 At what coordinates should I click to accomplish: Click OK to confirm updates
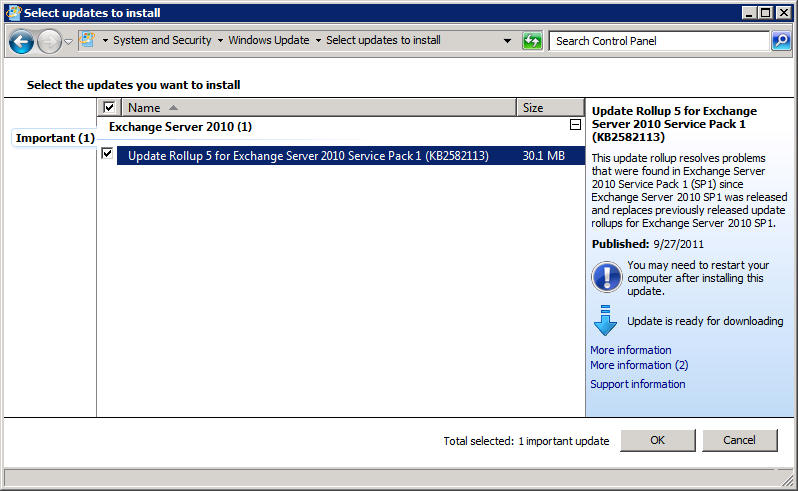(658, 440)
